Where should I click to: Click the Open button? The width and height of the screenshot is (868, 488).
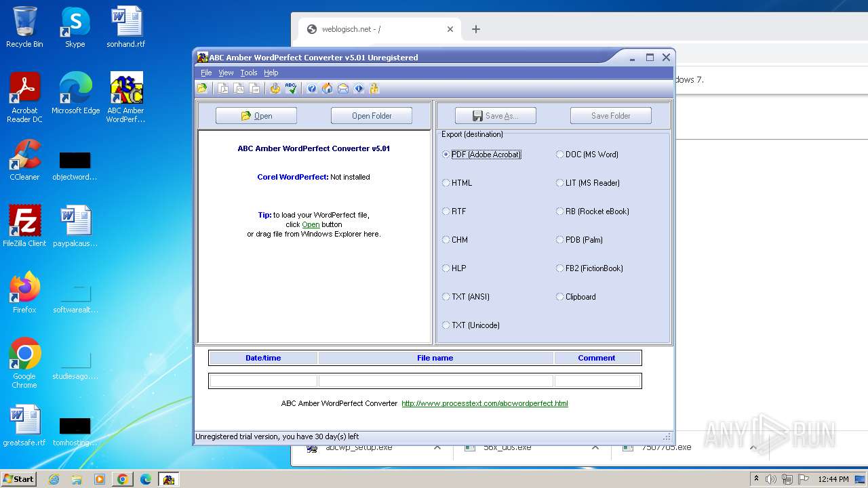pos(256,116)
